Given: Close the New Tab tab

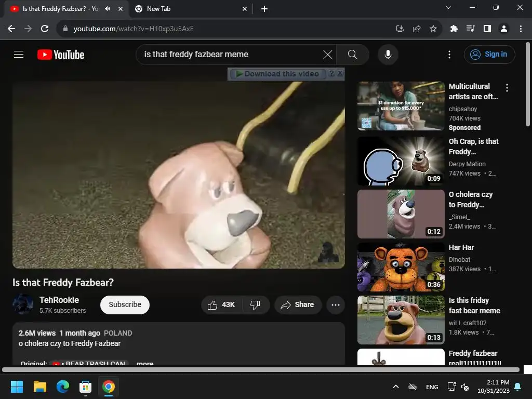Looking at the screenshot, I should 245,9.
